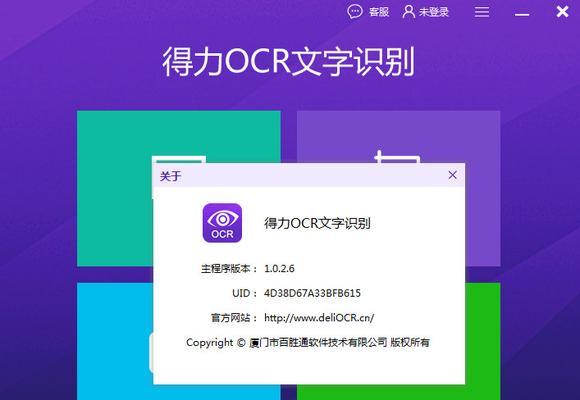This screenshot has width=580, height=400.
Task: Open the hamburger main menu
Action: [482, 12]
